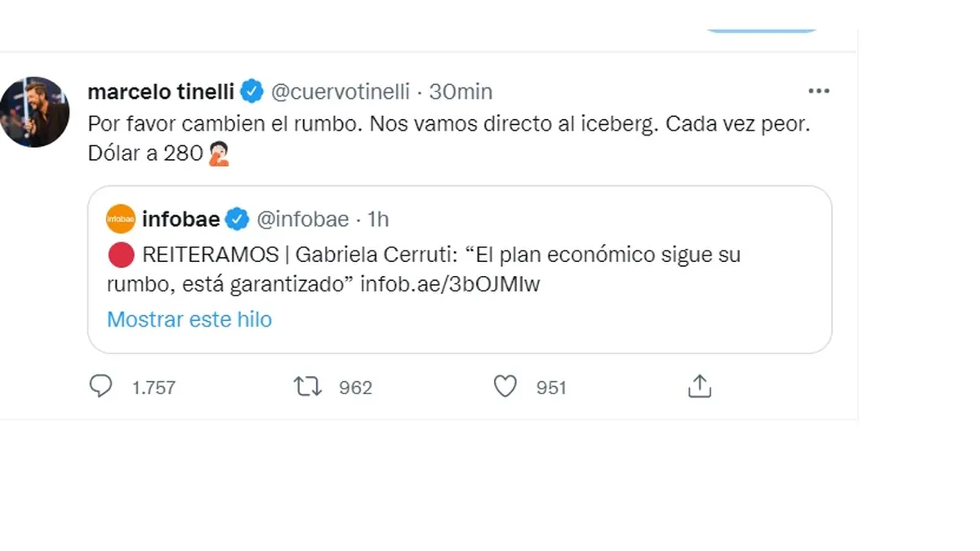Open the @infobae handle link
The height and width of the screenshot is (551, 980).
pyautogui.click(x=303, y=219)
